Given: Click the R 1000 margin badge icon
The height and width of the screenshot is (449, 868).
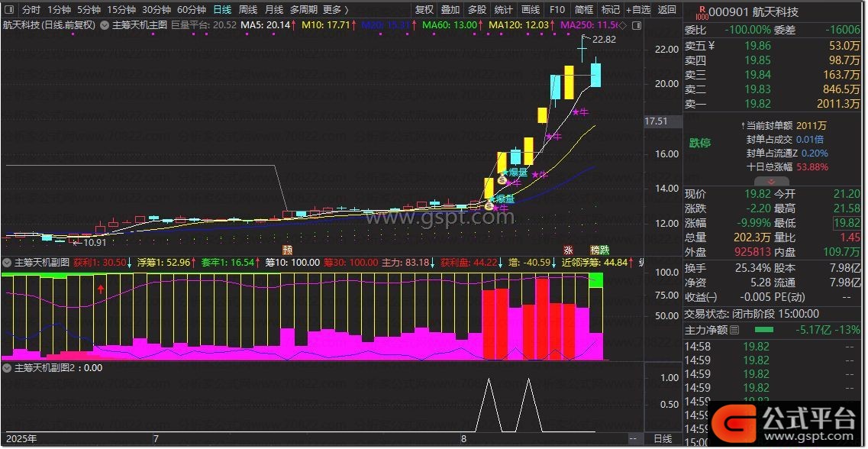Looking at the screenshot, I should (702, 12).
